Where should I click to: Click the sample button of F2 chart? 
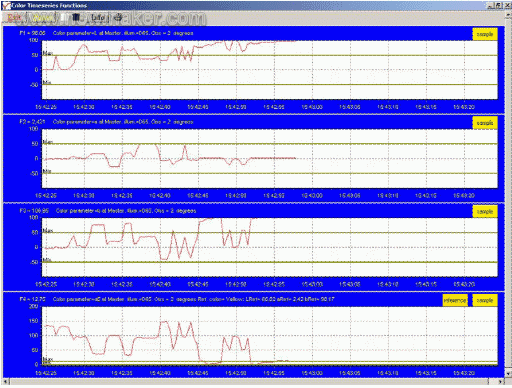click(x=485, y=123)
